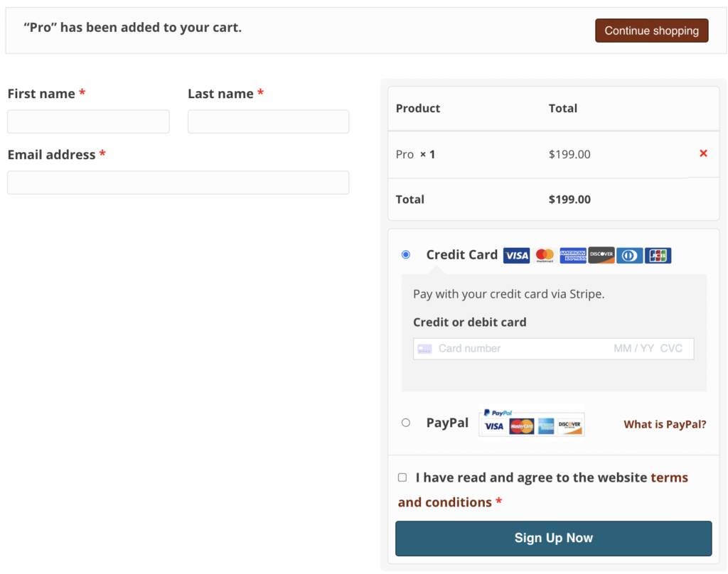
Task: Click the American Express card icon
Action: (573, 256)
